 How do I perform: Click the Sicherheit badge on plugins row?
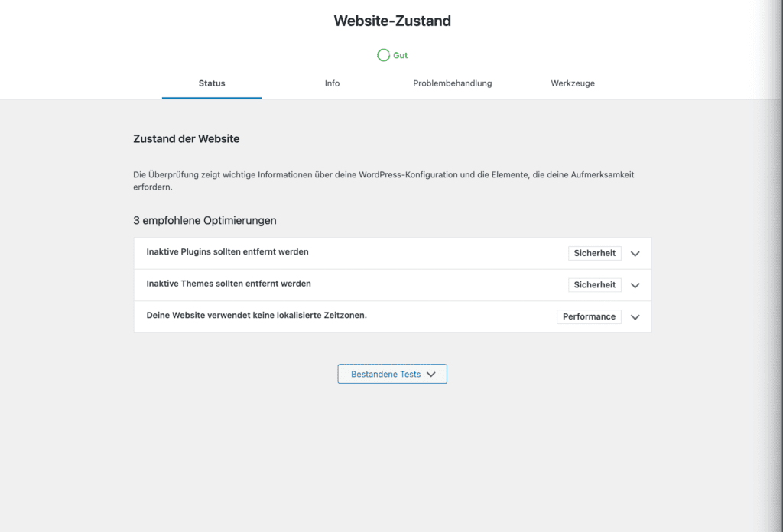tap(594, 253)
